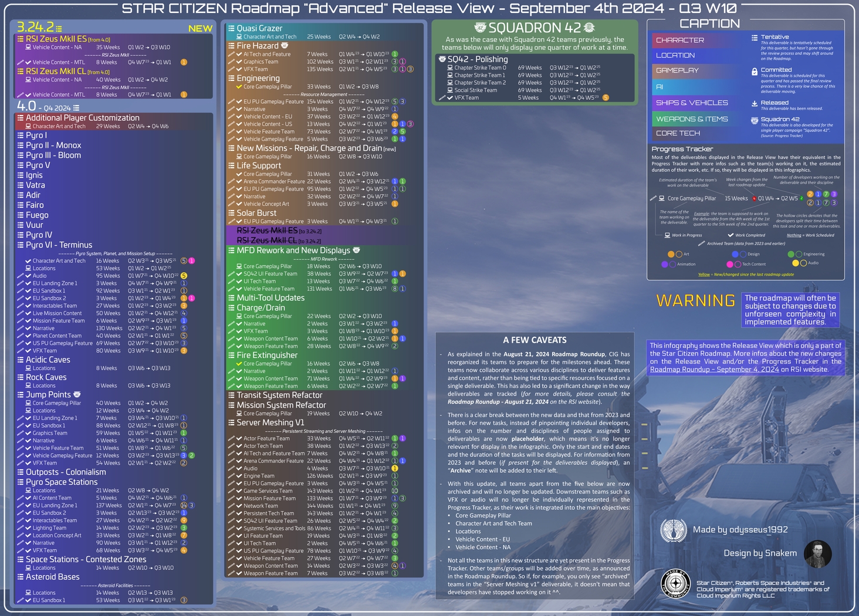Click the Committed padlock icon in the caption
859x616 pixels.
(x=755, y=71)
